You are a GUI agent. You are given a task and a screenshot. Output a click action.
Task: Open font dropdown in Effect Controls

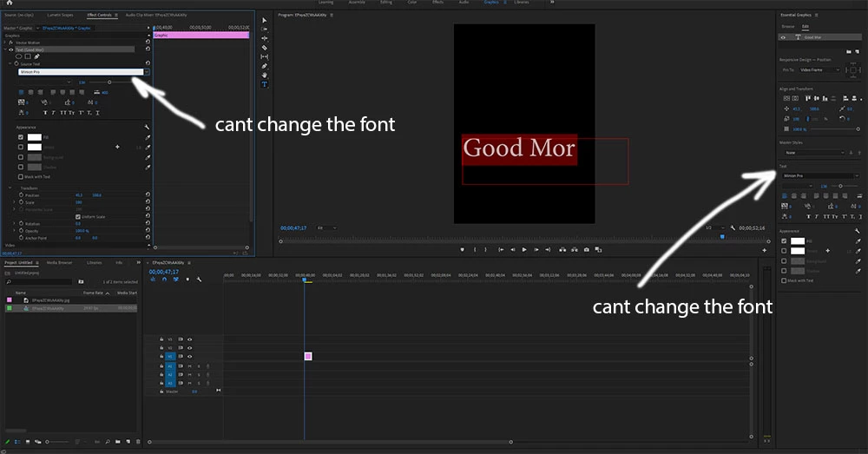point(146,72)
